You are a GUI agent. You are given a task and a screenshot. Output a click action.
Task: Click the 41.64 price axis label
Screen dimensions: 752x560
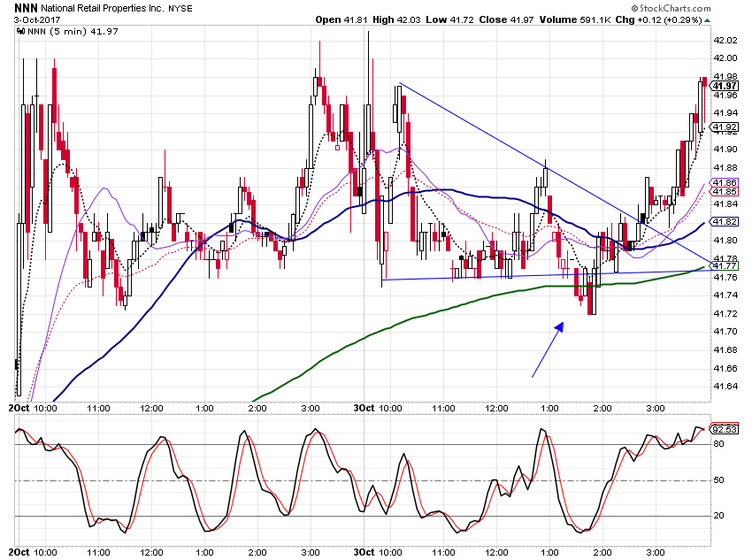tap(725, 387)
